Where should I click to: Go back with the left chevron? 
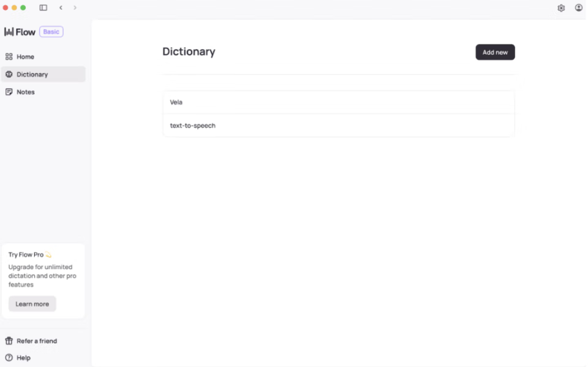click(61, 7)
